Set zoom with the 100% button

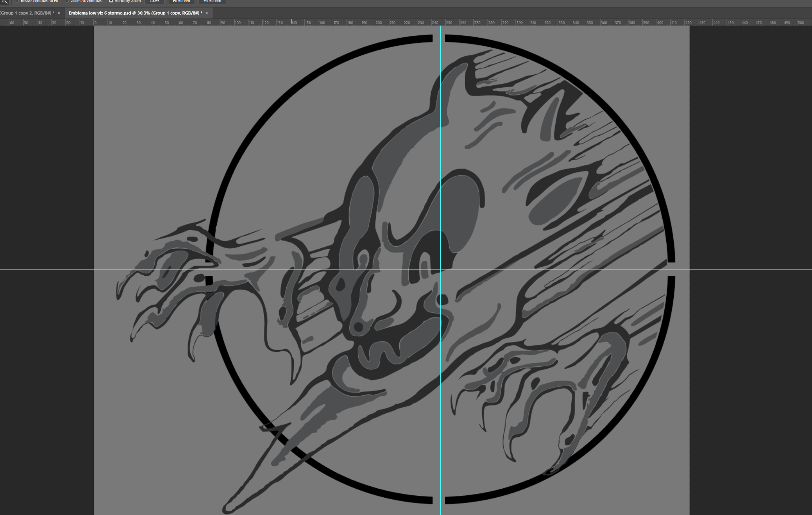154,2
